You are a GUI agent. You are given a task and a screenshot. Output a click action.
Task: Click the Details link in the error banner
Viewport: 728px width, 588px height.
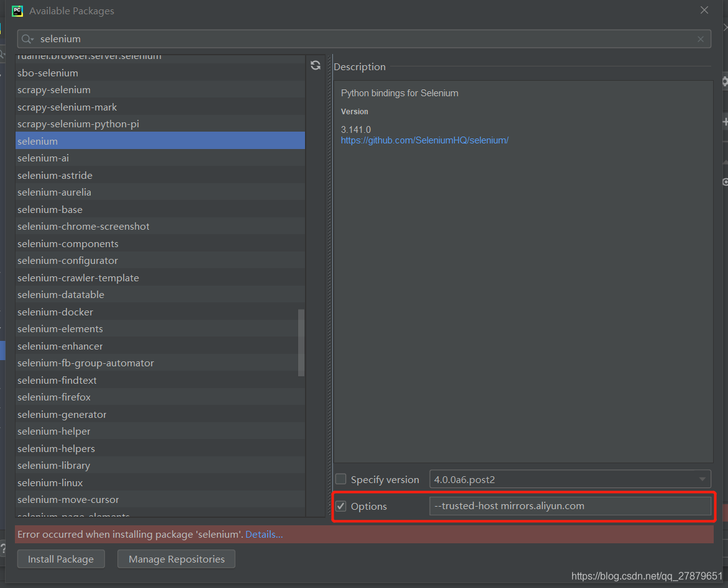[263, 534]
